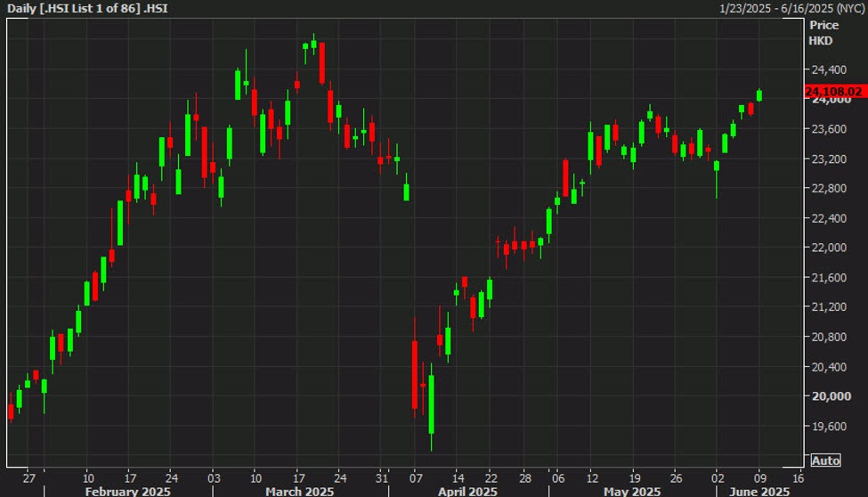Image resolution: width=868 pixels, height=497 pixels.
Task: Select the March 2025 month label
Action: [301, 491]
